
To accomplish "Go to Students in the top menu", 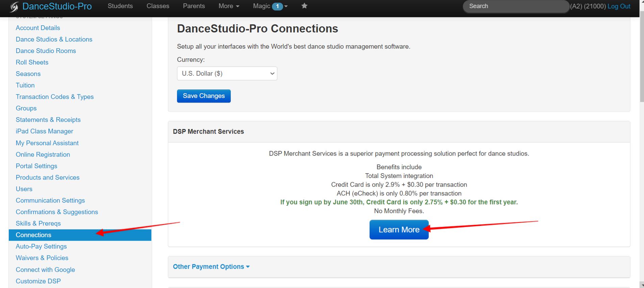I will [x=120, y=6].
